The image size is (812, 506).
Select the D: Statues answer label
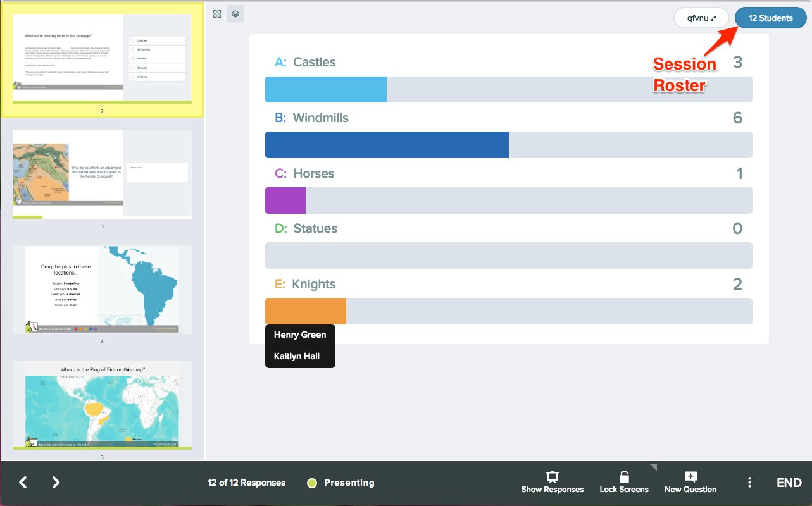click(x=306, y=228)
